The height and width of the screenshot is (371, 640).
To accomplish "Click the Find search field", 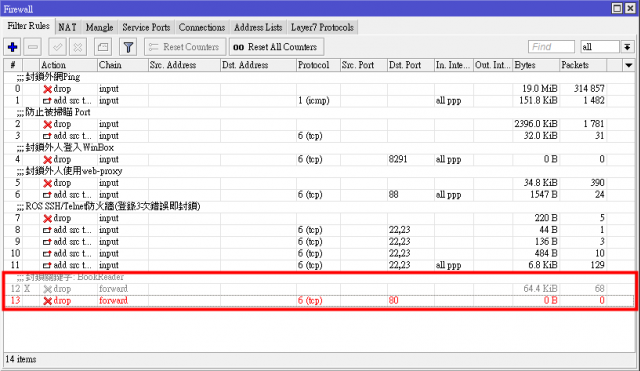I will click(551, 47).
